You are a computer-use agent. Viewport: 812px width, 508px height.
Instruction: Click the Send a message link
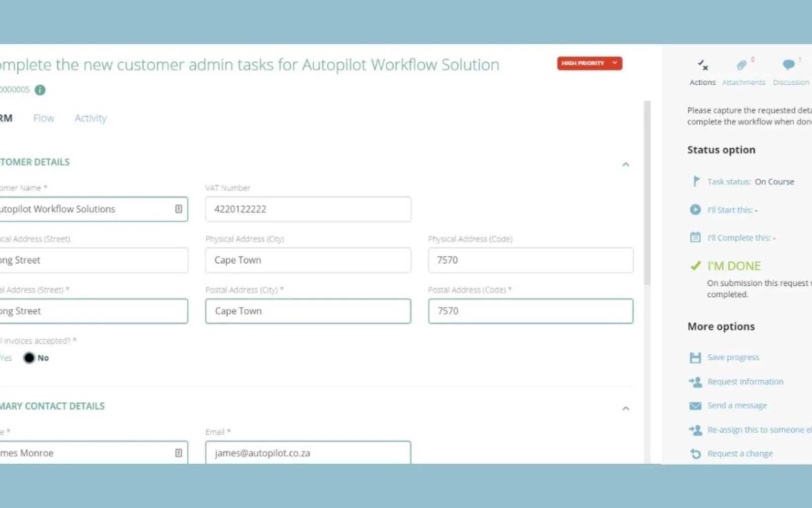point(737,405)
